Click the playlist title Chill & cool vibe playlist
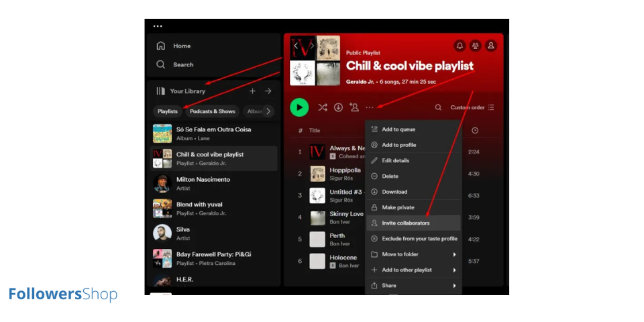 pyautogui.click(x=409, y=66)
